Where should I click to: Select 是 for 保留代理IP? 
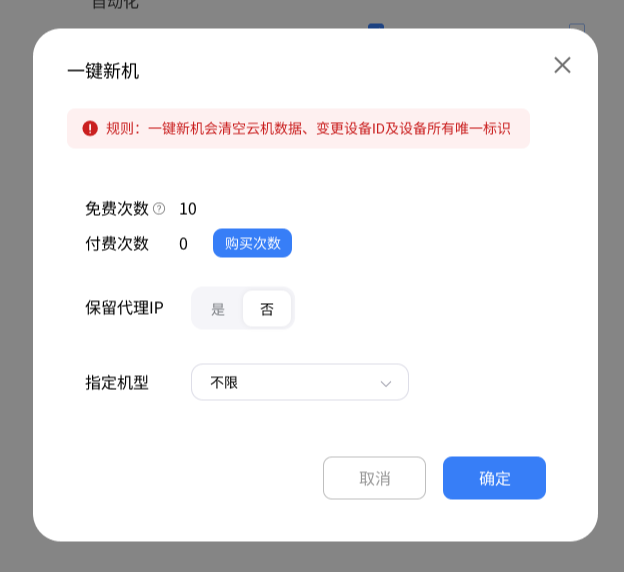click(218, 309)
